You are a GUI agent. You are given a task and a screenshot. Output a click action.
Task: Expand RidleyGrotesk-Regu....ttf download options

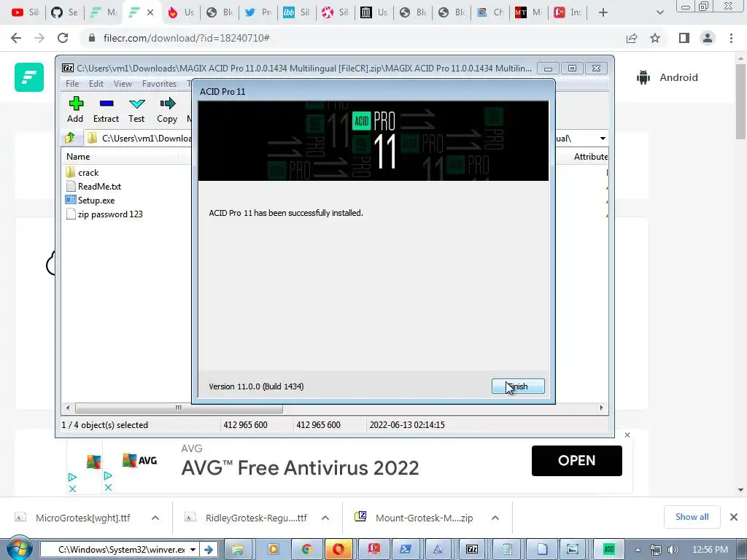point(325,518)
